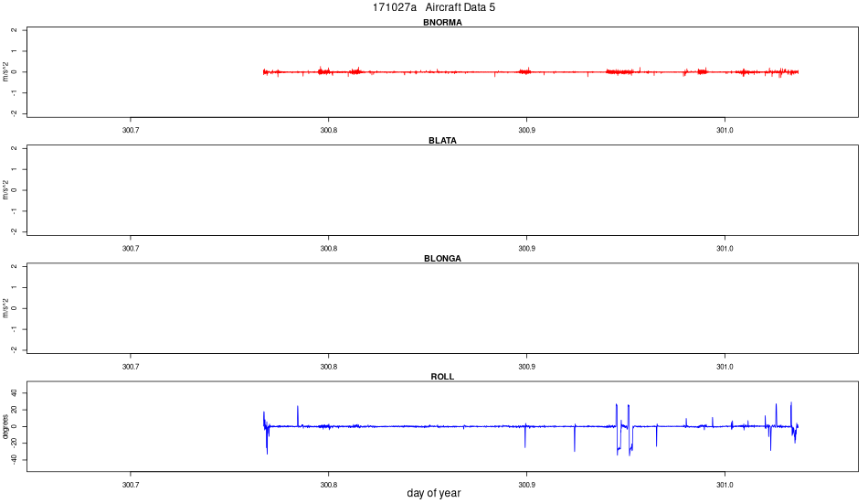Click the 300.9 tick label under BLONGA

coord(526,366)
